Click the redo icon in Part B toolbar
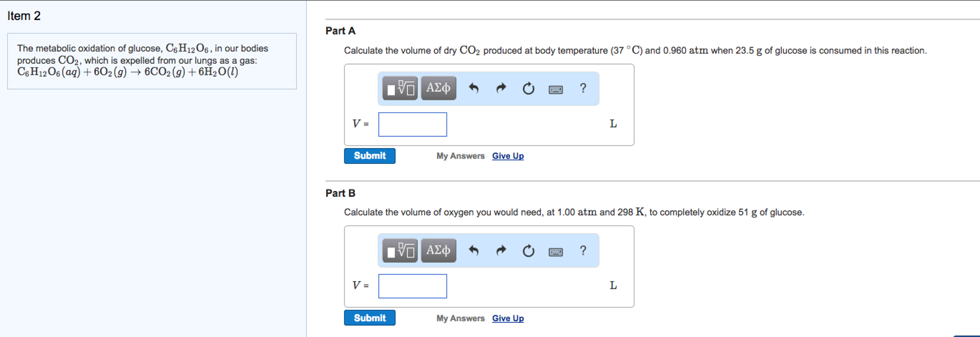 point(501,250)
